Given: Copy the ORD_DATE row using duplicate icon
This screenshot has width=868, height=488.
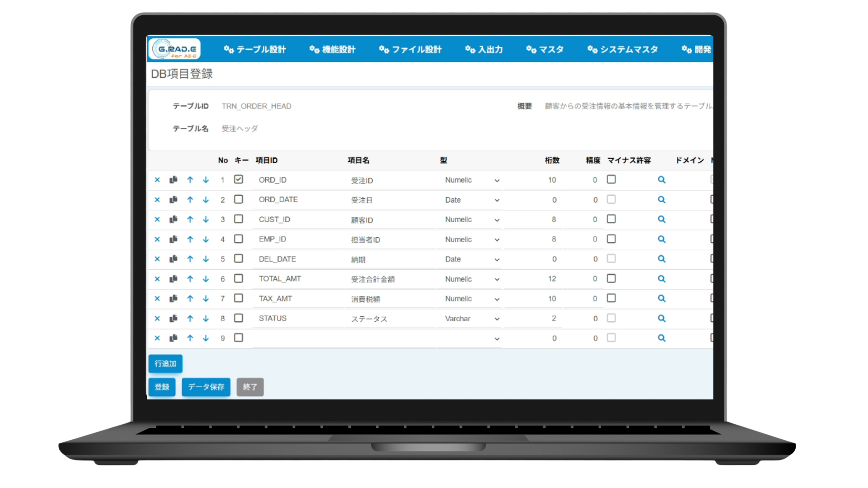Looking at the screenshot, I should click(x=173, y=200).
